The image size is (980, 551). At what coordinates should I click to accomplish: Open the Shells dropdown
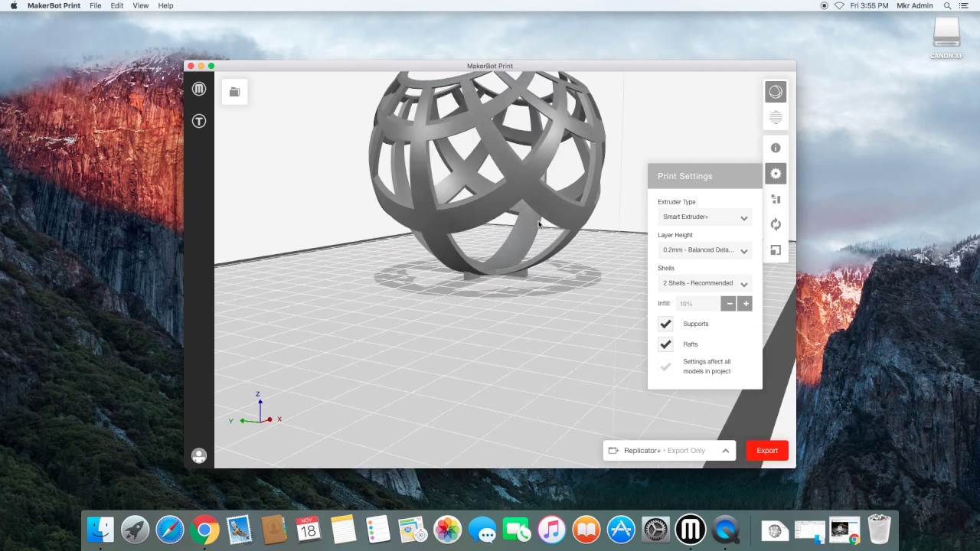pos(704,283)
